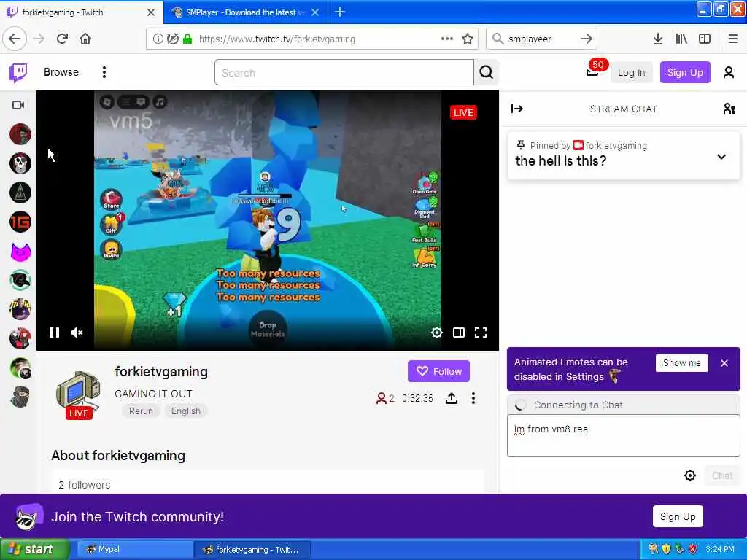Click the forkietvgaming - Twit... taskbar button
The width and height of the screenshot is (747, 560).
[x=252, y=550]
